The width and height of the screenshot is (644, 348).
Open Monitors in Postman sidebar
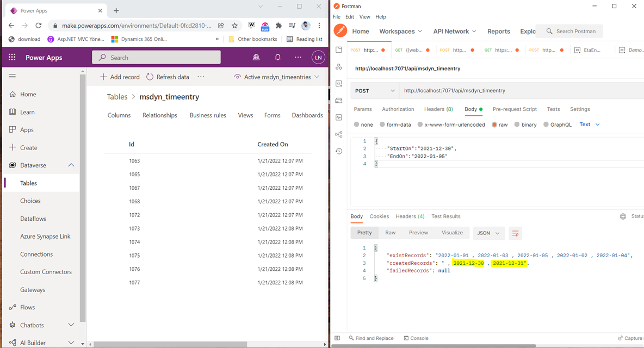tap(339, 117)
